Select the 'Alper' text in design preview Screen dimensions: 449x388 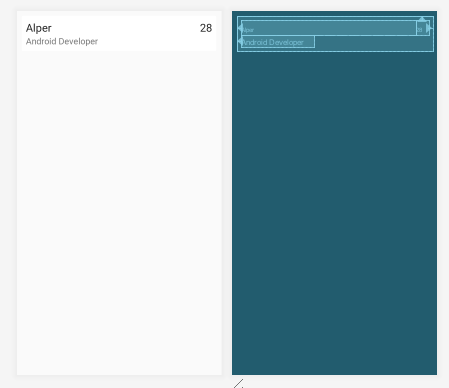39,28
